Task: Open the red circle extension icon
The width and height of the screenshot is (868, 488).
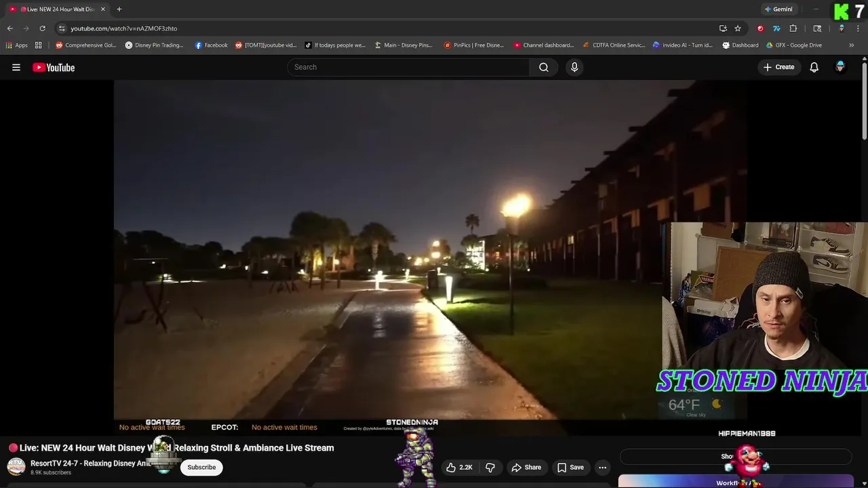Action: pos(760,28)
